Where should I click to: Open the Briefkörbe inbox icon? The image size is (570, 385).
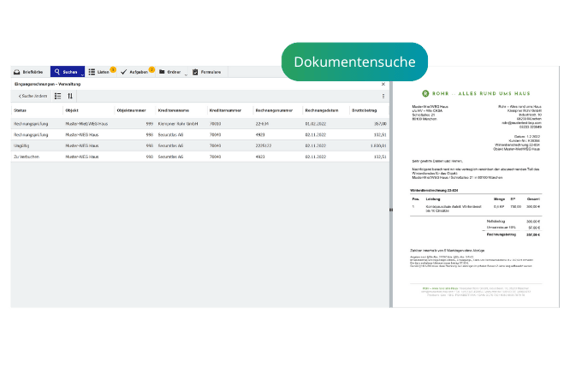17,72
